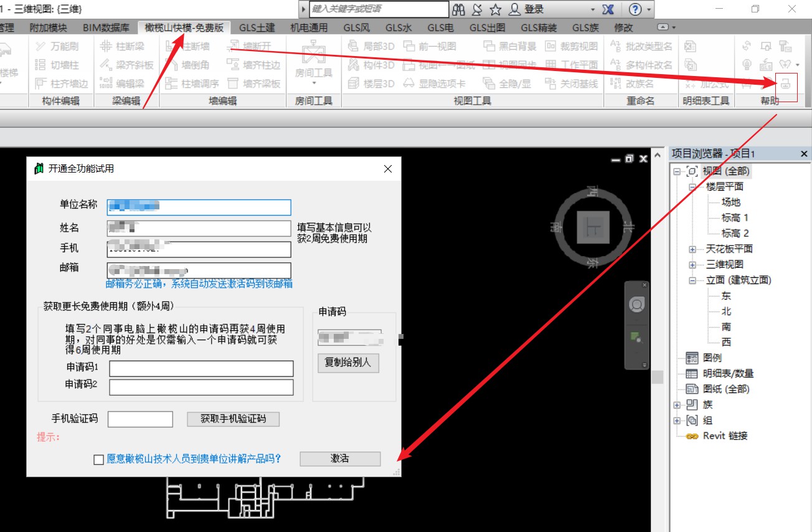Click the keyword search box in title bar
Image resolution: width=812 pixels, height=532 pixels.
379,9
